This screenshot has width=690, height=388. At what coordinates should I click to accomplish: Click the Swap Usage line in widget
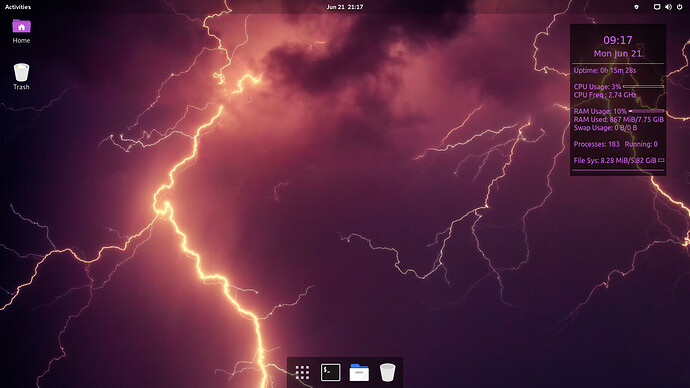coord(605,128)
